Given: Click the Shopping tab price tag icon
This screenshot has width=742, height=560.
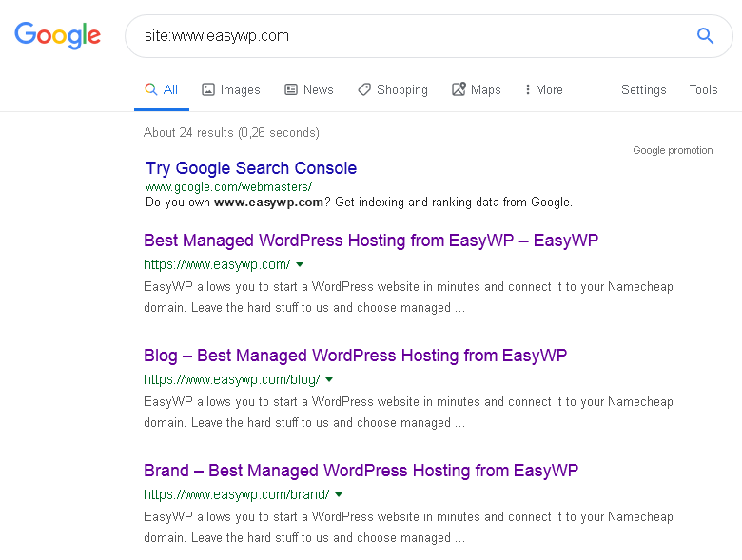Looking at the screenshot, I should click(364, 89).
